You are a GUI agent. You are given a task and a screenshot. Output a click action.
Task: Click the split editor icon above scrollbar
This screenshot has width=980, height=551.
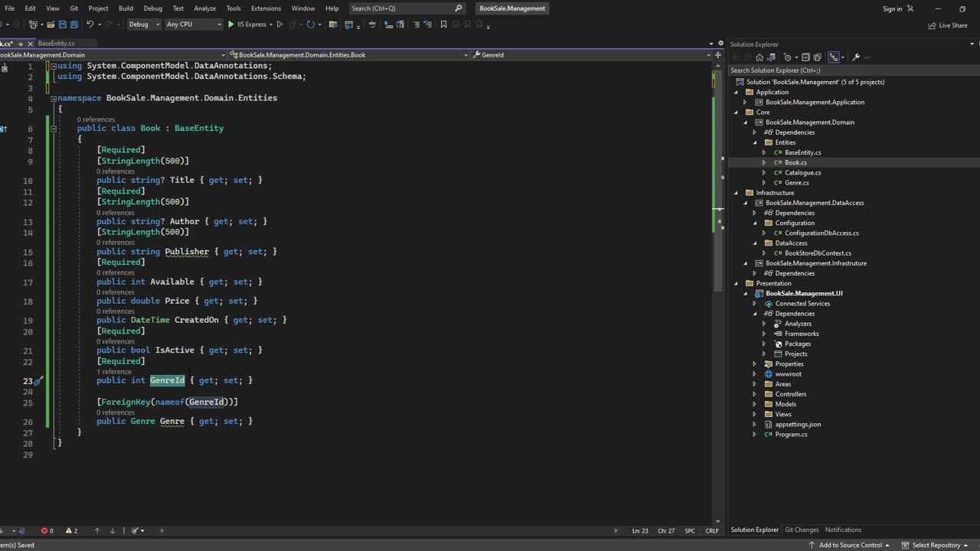[717, 55]
